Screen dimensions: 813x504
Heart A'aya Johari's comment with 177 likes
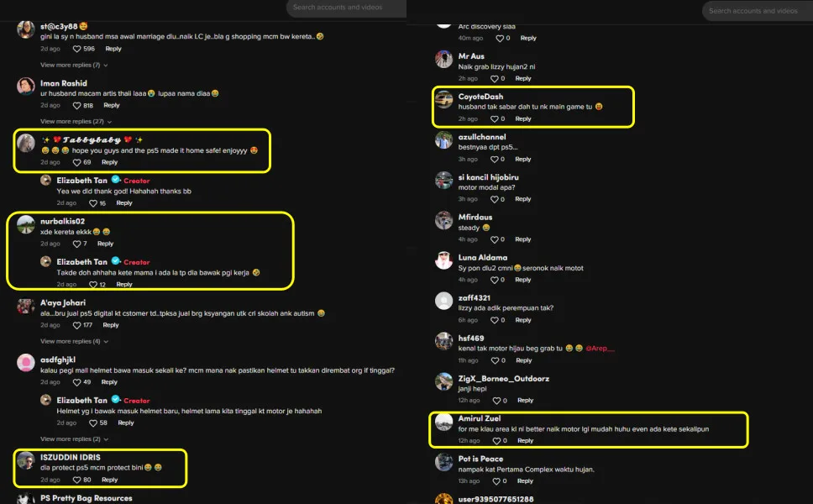[x=76, y=325]
